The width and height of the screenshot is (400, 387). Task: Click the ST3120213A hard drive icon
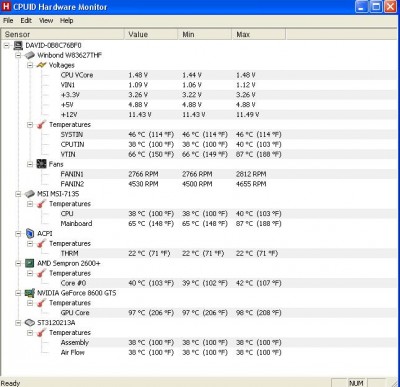pos(30,323)
